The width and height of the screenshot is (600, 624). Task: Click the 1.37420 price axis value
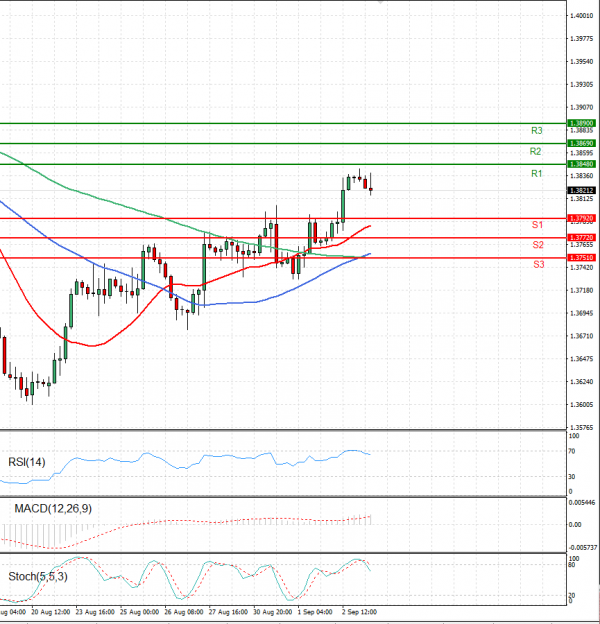(581, 267)
